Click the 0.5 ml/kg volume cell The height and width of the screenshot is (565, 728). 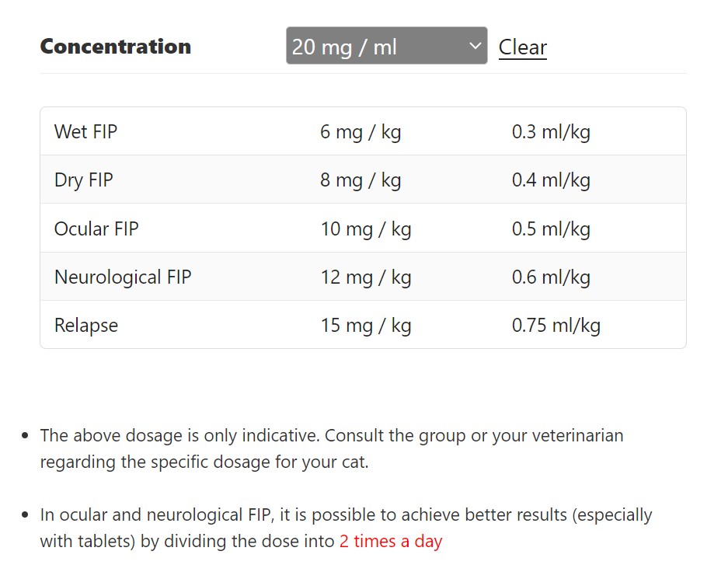click(551, 229)
